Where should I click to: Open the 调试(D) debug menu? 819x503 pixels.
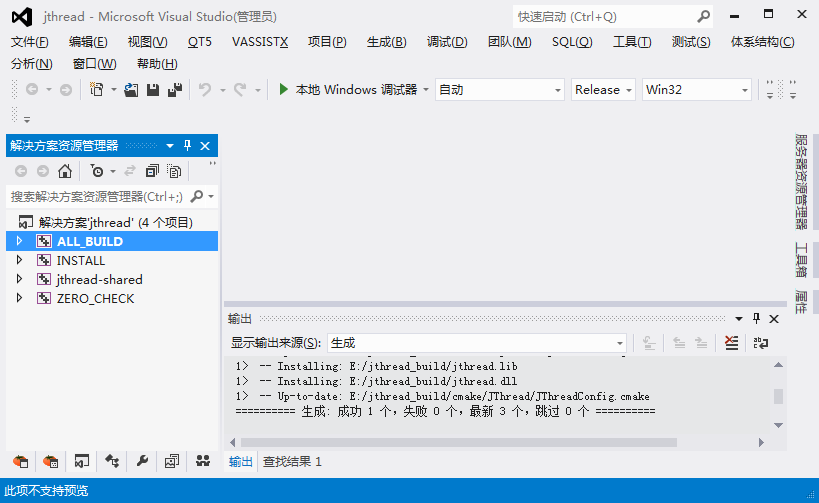point(447,42)
